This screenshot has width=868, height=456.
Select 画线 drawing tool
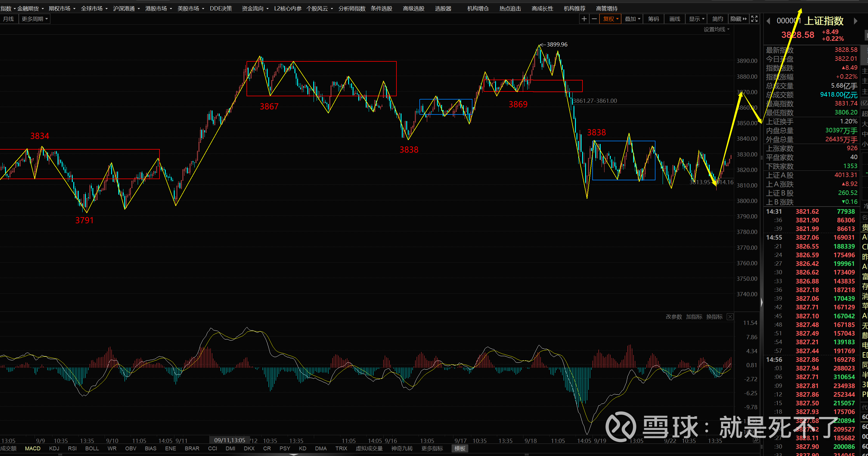[x=674, y=19]
